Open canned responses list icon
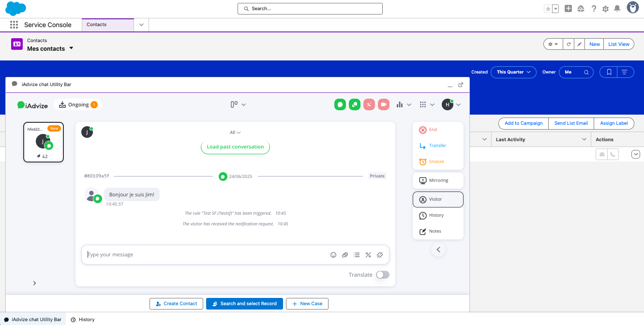 (x=357, y=255)
